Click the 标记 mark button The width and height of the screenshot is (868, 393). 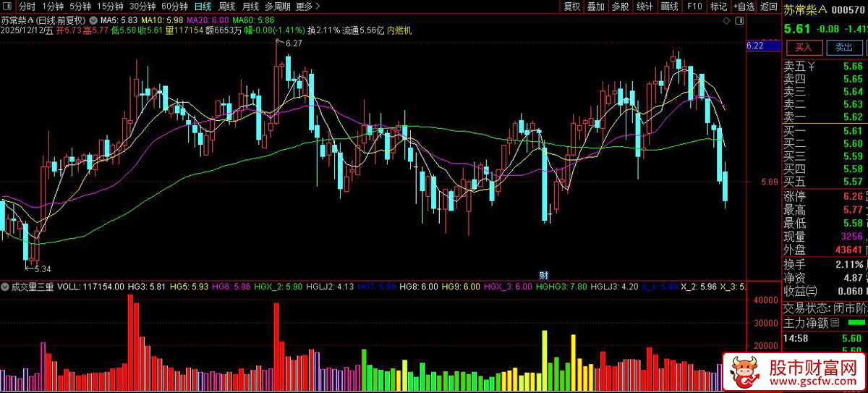pyautogui.click(x=718, y=7)
